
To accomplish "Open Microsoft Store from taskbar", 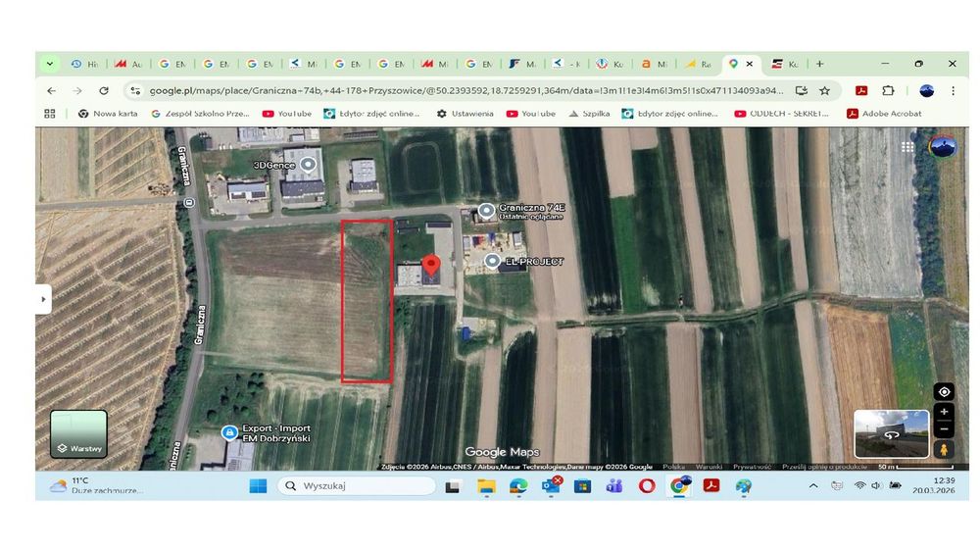I will [582, 485].
